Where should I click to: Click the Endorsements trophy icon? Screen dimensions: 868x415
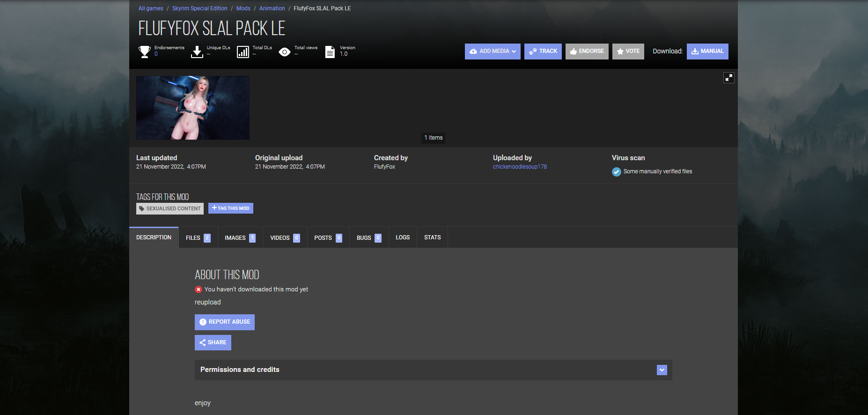tap(145, 52)
